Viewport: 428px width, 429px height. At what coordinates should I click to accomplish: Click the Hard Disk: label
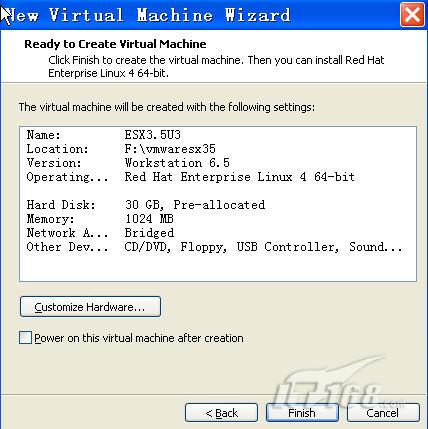coord(61,205)
